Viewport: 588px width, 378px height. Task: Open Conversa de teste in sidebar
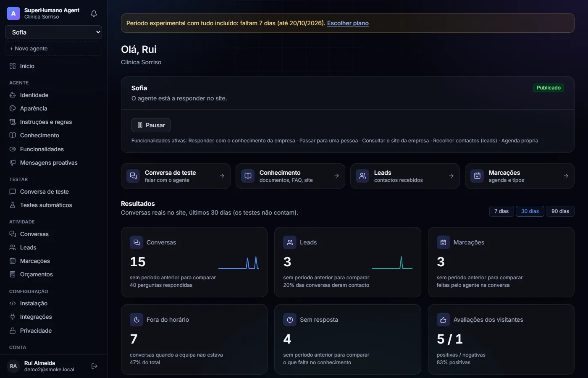[53, 192]
